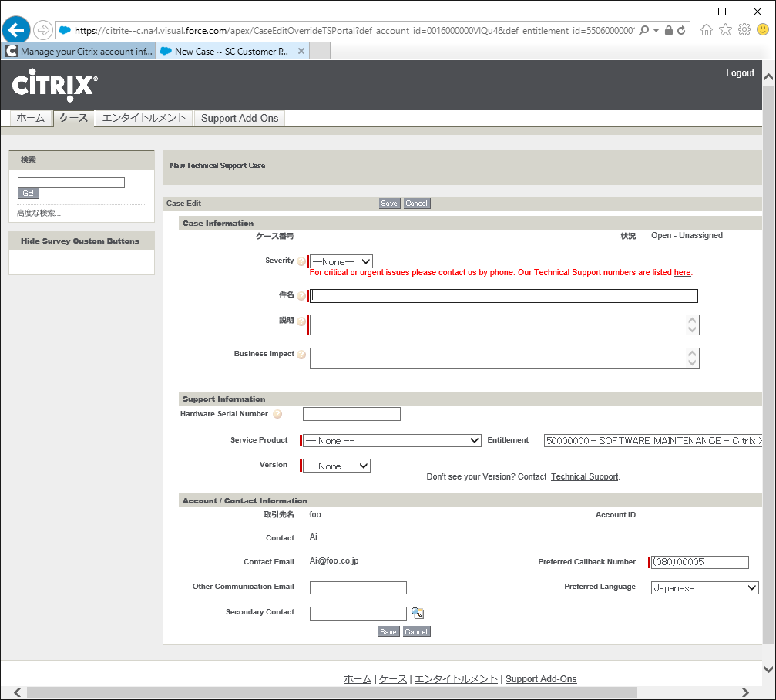Click the Logout link
The width and height of the screenshot is (776, 700).
[740, 73]
